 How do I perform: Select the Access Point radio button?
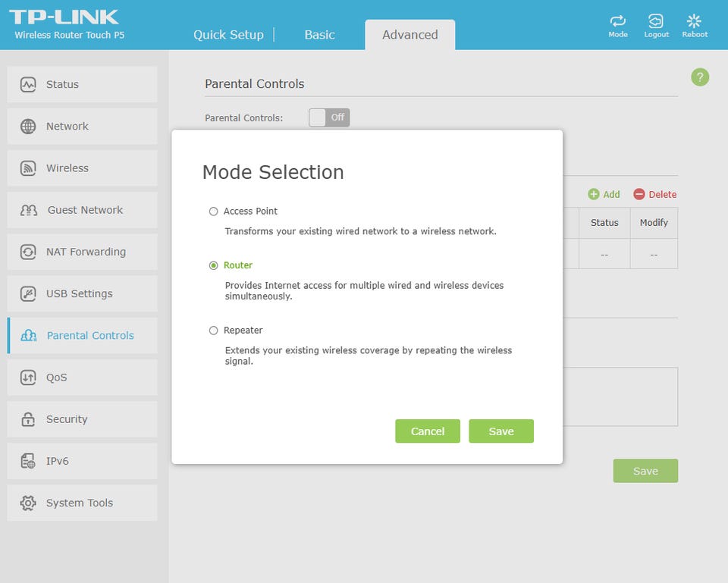[x=213, y=212]
